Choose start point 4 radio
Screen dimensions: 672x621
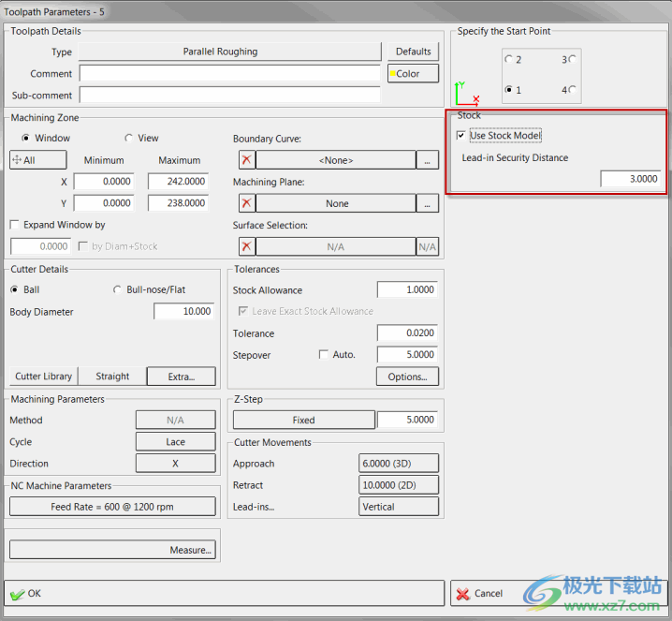tap(572, 90)
